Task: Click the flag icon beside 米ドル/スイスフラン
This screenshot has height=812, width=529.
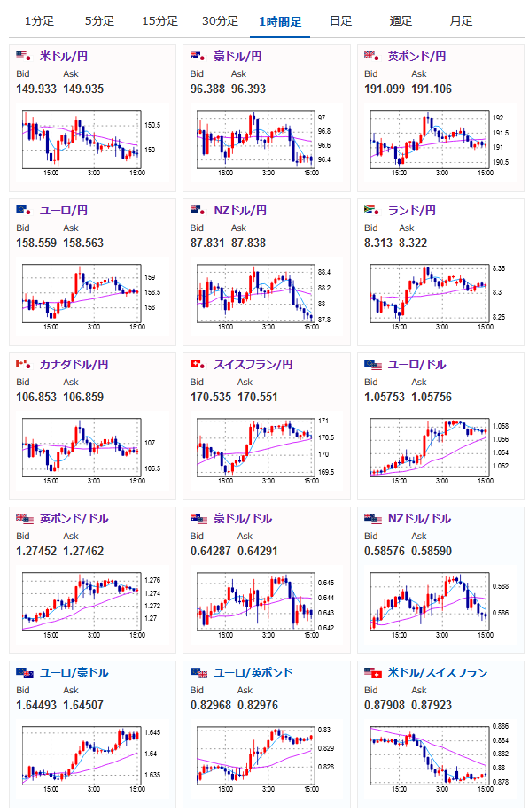Action: 373,672
